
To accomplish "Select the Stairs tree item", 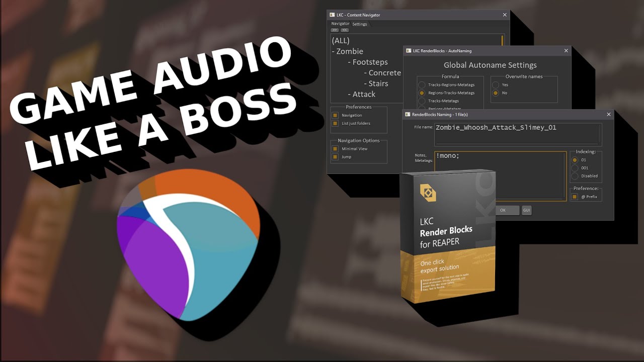I will pyautogui.click(x=376, y=83).
